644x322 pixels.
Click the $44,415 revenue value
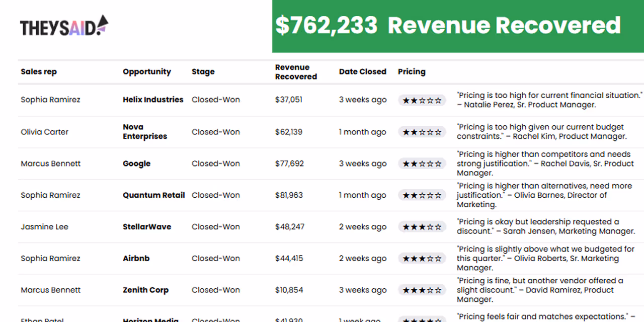(x=289, y=259)
